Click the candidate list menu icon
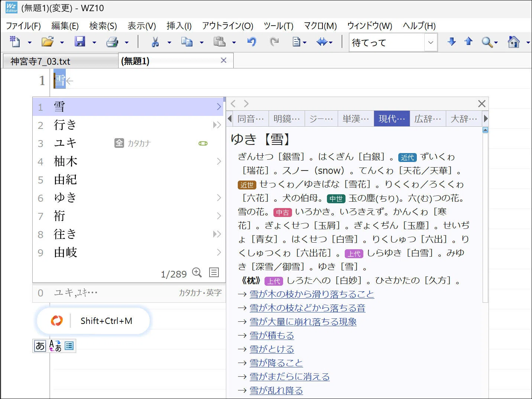 coord(214,272)
